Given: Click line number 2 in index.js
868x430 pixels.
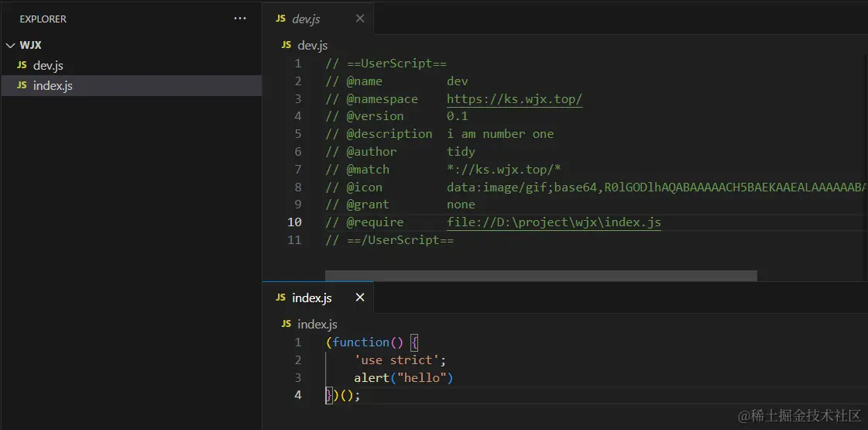Looking at the screenshot, I should (298, 360).
